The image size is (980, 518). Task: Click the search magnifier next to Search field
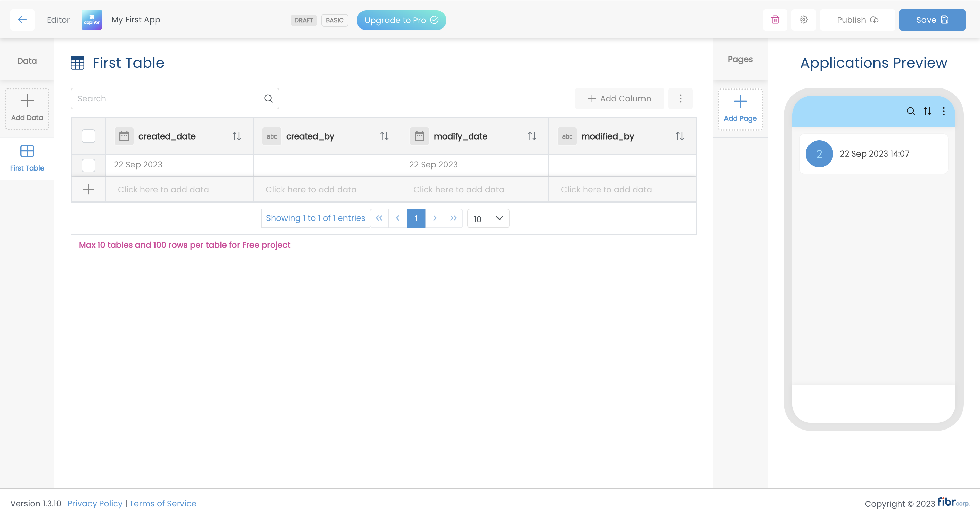(x=268, y=99)
